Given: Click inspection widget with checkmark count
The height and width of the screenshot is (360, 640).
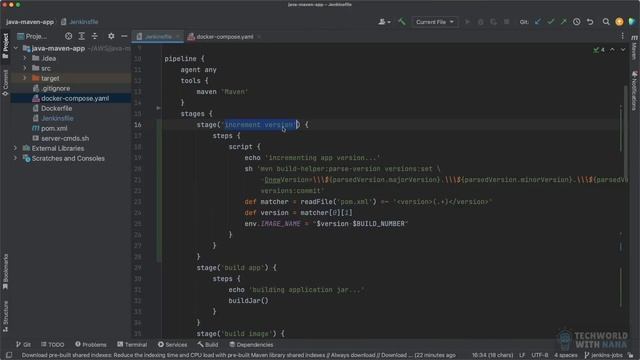Looking at the screenshot, I should [x=599, y=50].
